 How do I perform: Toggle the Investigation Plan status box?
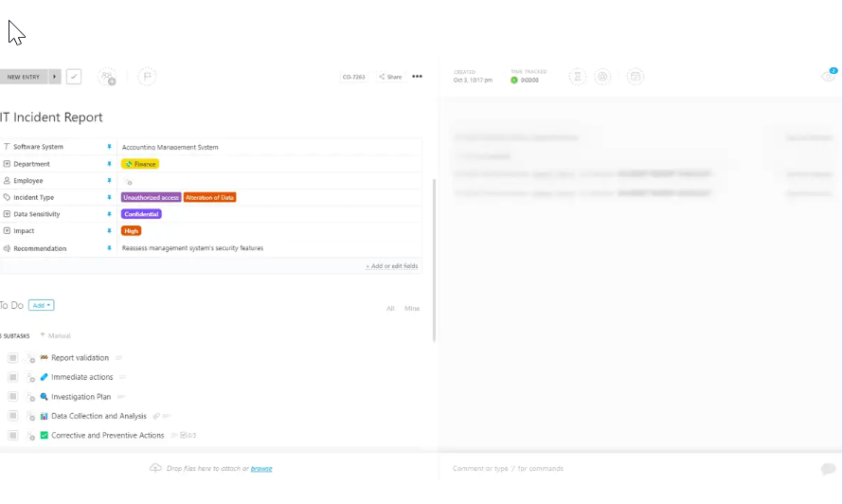pyautogui.click(x=13, y=396)
